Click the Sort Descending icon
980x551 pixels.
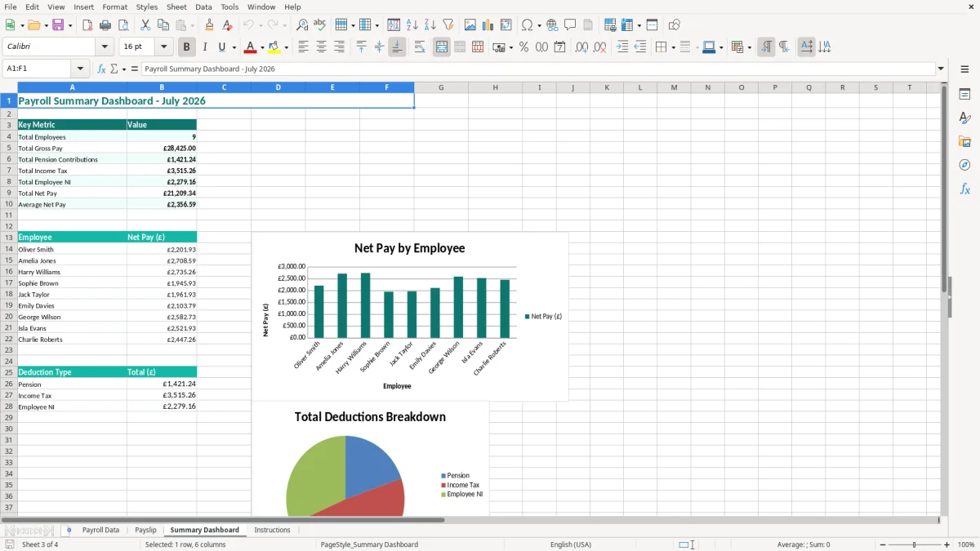coord(430,25)
